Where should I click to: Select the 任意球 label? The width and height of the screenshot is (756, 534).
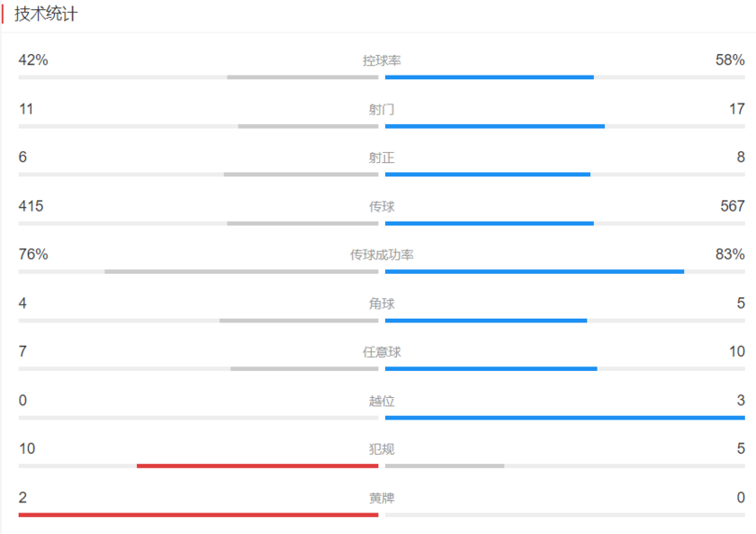(382, 352)
